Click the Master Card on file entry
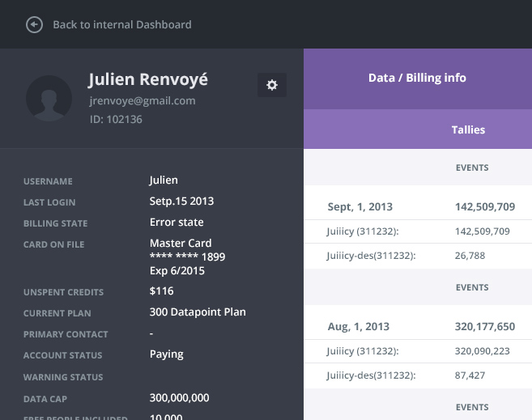Screen dimensions: 532x420 181,244
